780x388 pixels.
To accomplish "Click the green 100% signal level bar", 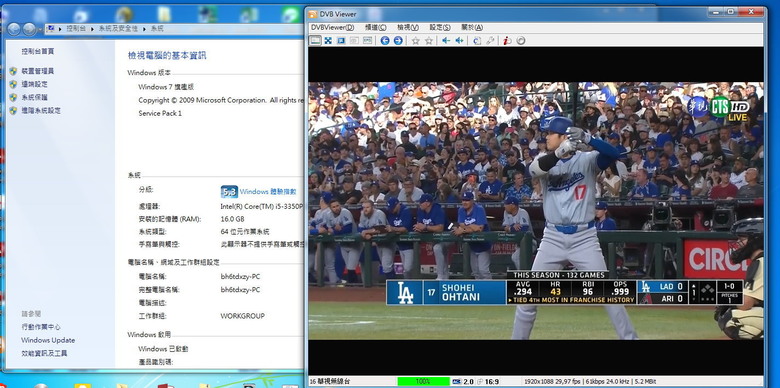I will click(x=423, y=382).
